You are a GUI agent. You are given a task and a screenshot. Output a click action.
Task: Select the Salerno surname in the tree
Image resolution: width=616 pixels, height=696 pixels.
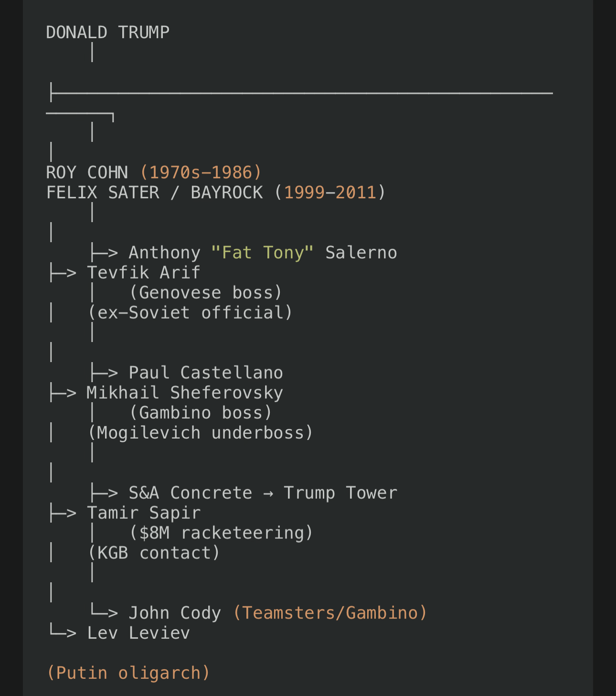click(x=361, y=252)
